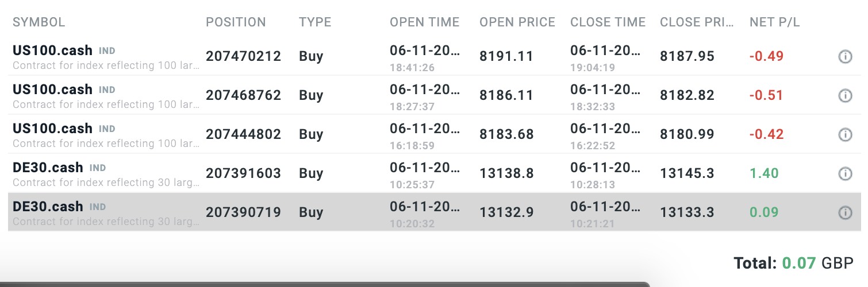Image resolution: width=868 pixels, height=287 pixels.
Task: Sort by CLOSE TIME column
Action: [x=608, y=22]
